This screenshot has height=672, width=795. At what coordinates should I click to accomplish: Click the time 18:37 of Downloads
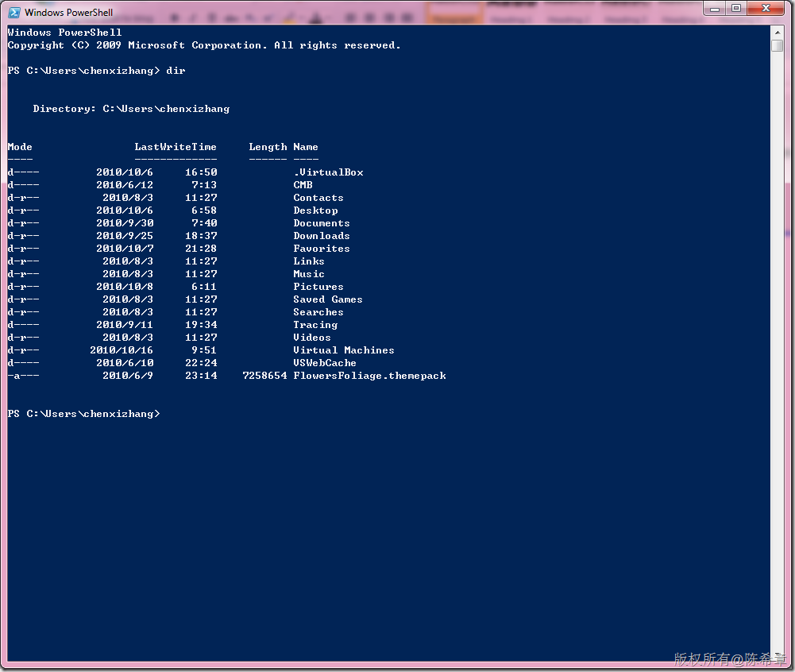pos(201,236)
